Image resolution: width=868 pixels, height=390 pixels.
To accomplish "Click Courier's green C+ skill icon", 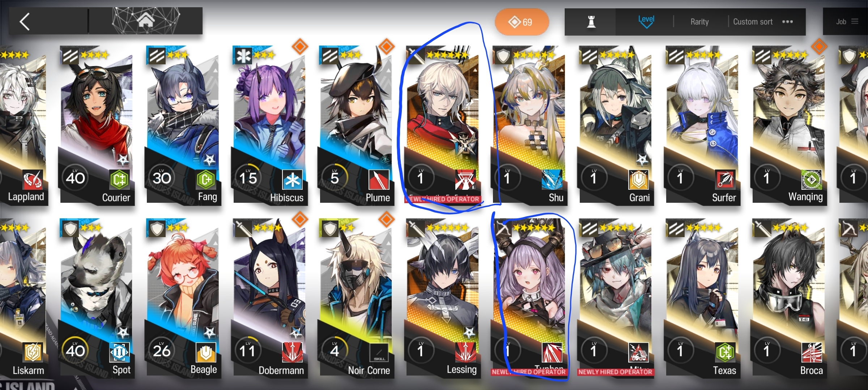I will pos(119,179).
